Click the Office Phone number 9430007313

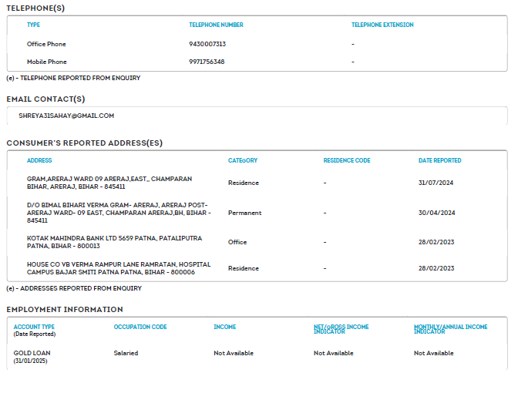pyautogui.click(x=207, y=44)
